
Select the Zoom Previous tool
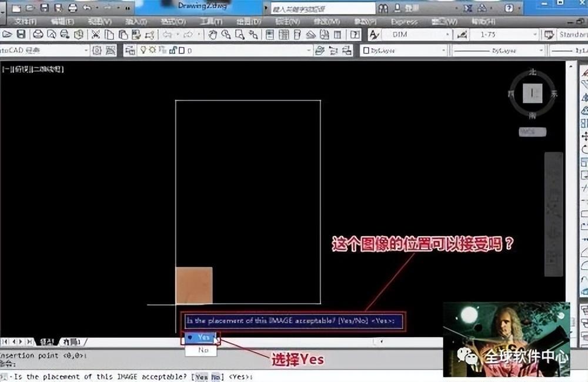click(x=253, y=35)
